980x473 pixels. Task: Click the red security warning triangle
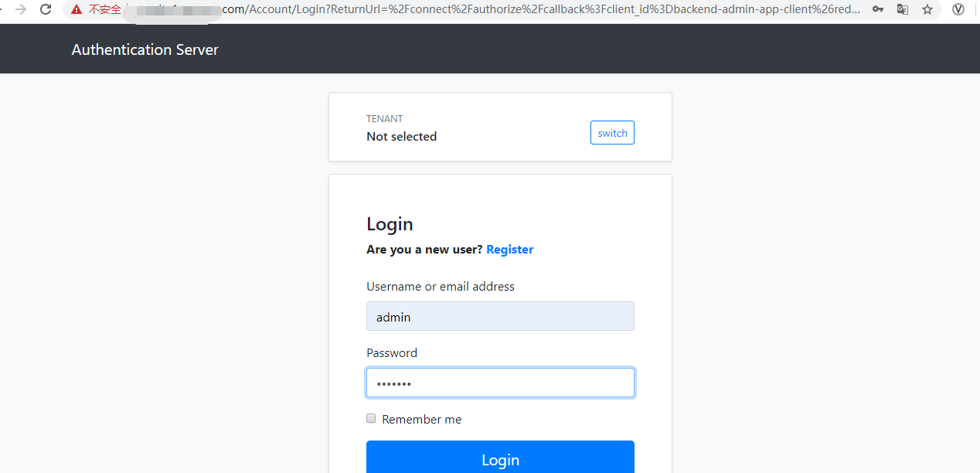pos(76,10)
